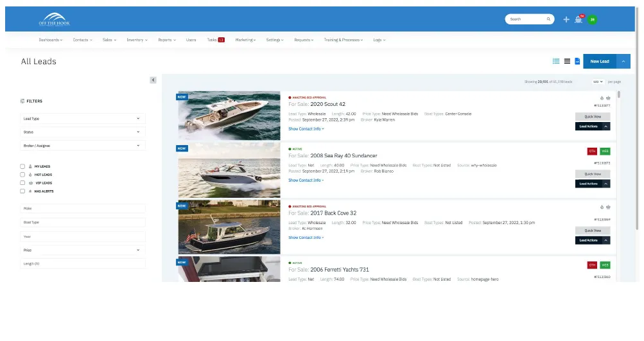Viewport: 644px width, 341px height.
Task: Open the Broker / Assignee dropdown
Action: coord(83,145)
